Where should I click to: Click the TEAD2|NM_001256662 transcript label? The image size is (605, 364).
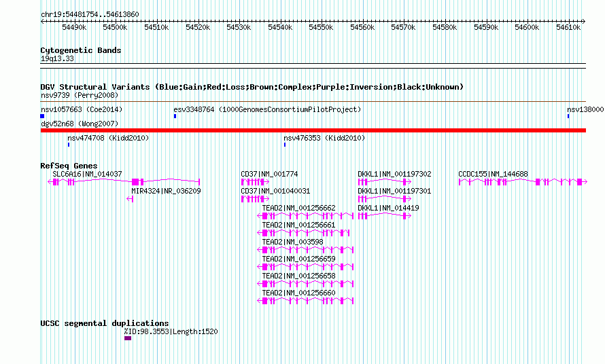point(298,208)
